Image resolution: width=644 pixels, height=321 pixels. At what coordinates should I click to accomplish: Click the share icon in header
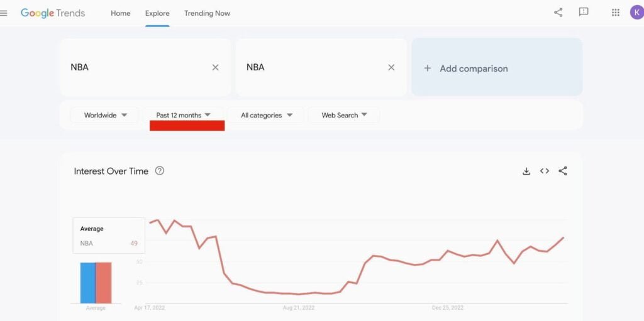click(x=558, y=13)
